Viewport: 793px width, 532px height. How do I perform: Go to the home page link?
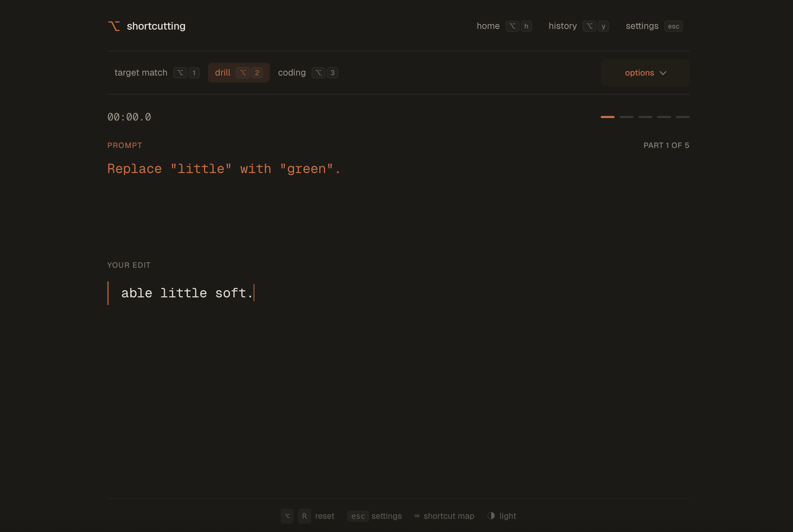coord(488,26)
